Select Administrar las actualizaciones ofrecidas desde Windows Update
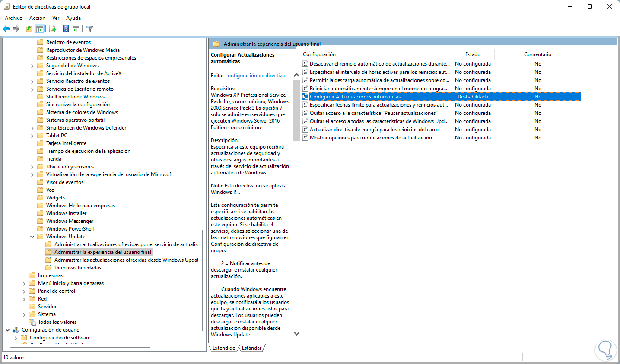The height and width of the screenshot is (364, 620). (127, 260)
